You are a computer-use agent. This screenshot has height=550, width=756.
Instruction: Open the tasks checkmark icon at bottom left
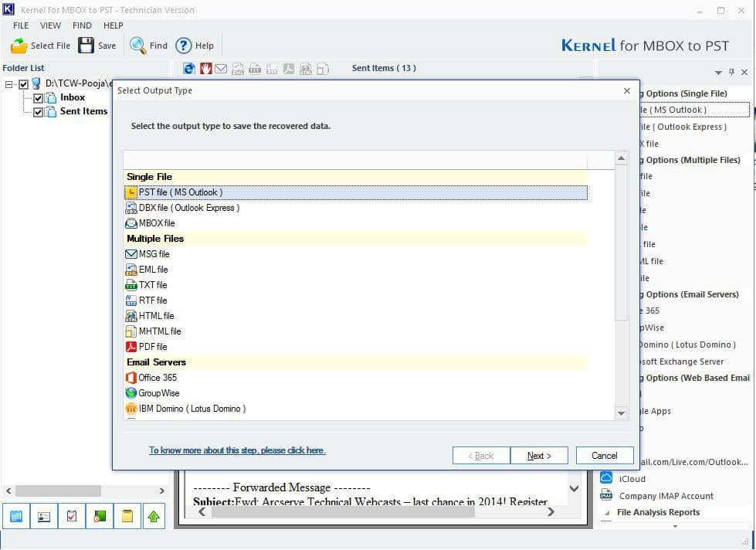pyautogui.click(x=72, y=516)
